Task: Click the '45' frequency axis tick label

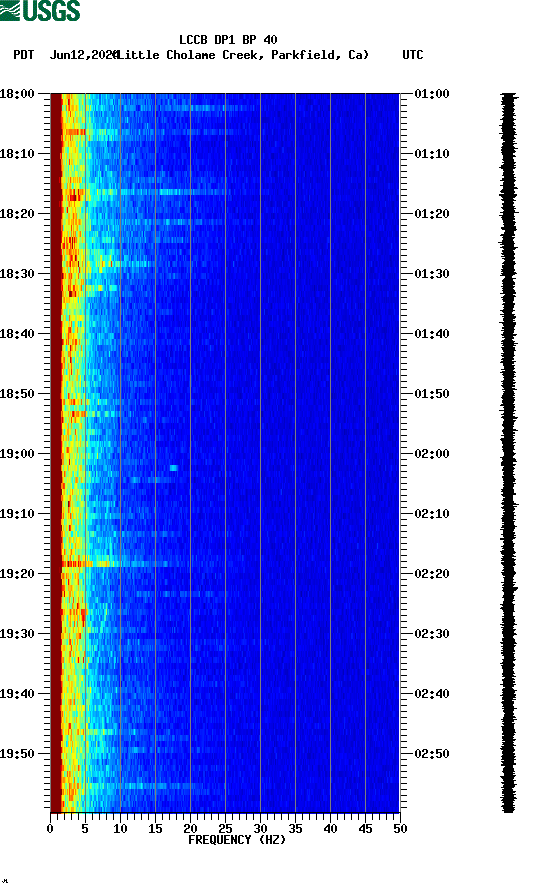Action: pyautogui.click(x=365, y=829)
